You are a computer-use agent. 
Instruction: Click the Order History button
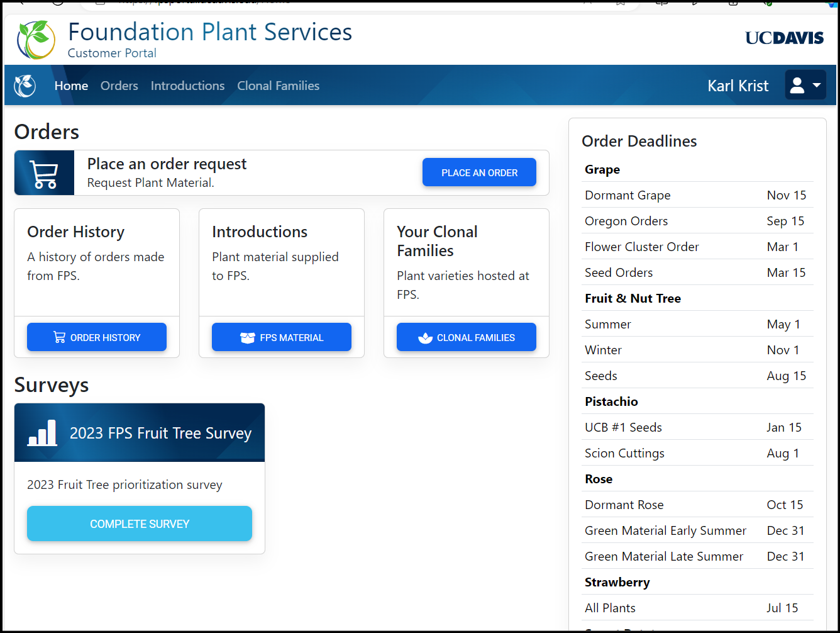[x=97, y=337]
